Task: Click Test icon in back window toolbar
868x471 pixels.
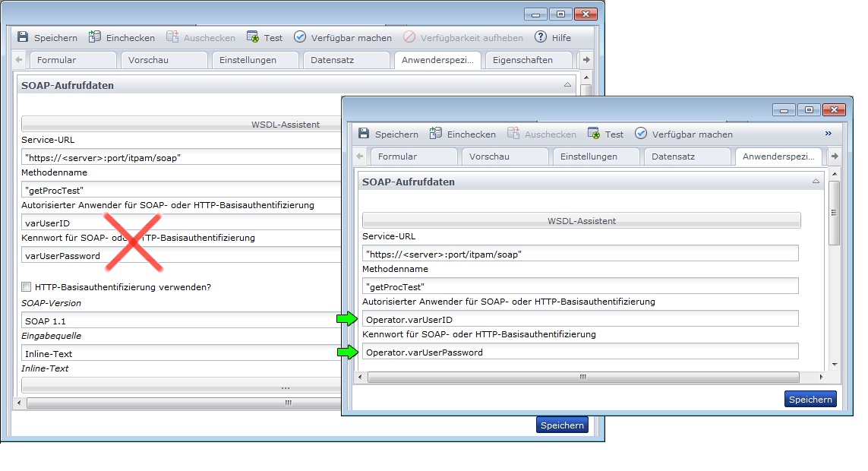Action: click(252, 37)
